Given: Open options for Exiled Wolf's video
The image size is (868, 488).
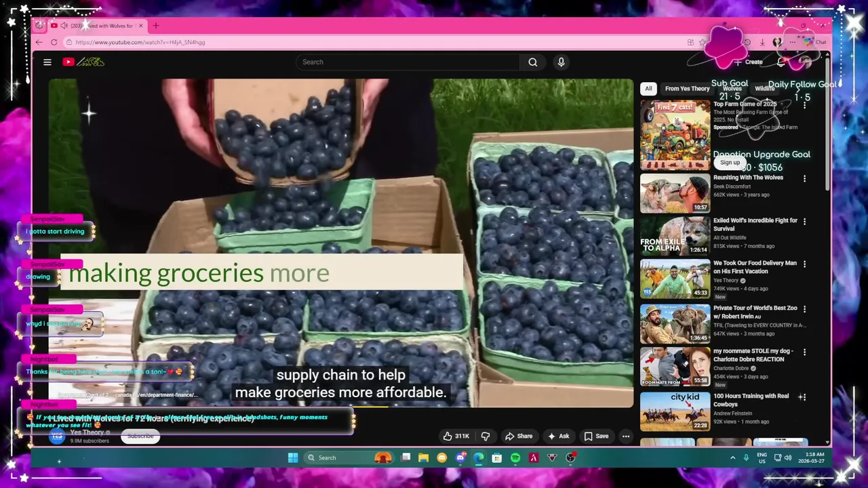Looking at the screenshot, I should pyautogui.click(x=804, y=222).
